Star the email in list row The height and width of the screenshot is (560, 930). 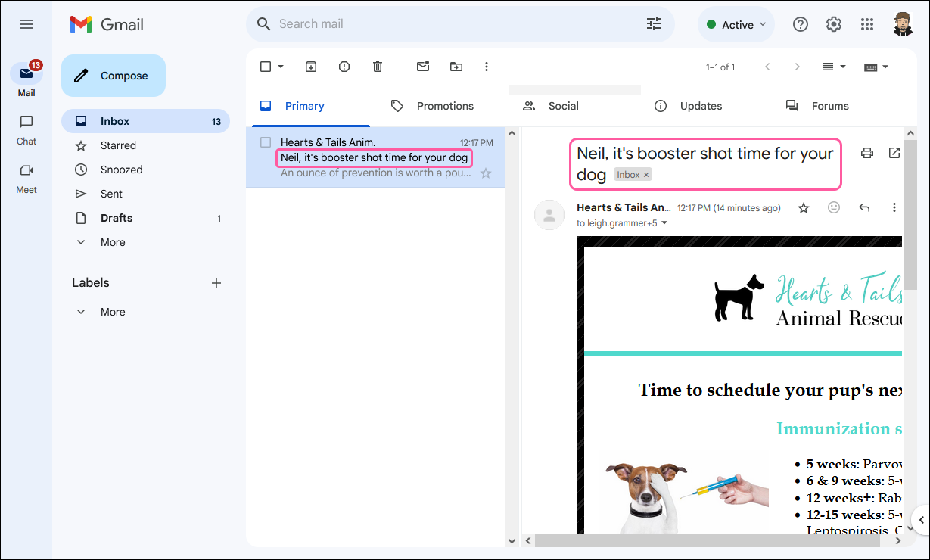click(486, 173)
